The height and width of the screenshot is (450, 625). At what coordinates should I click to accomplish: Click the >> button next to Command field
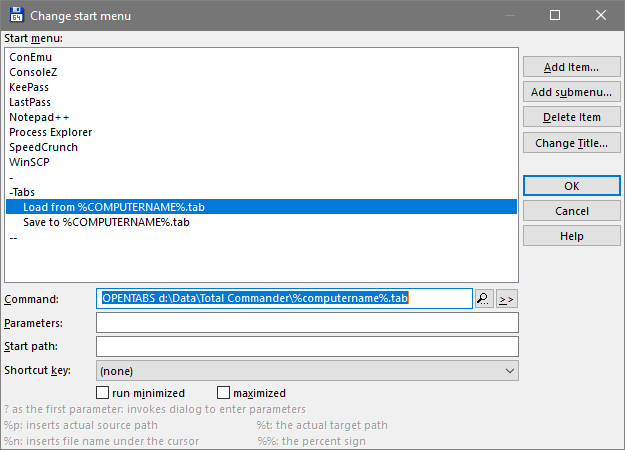[x=506, y=298]
